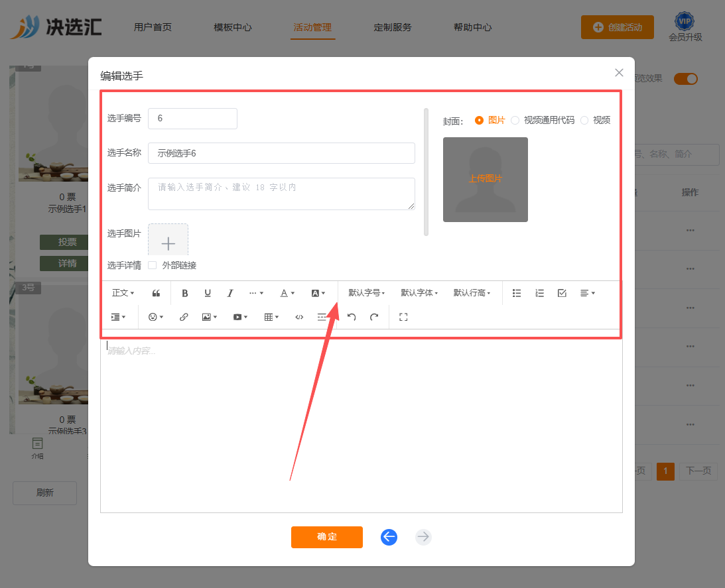Open the 正文 heading style dropdown
The height and width of the screenshot is (588, 725).
point(123,293)
